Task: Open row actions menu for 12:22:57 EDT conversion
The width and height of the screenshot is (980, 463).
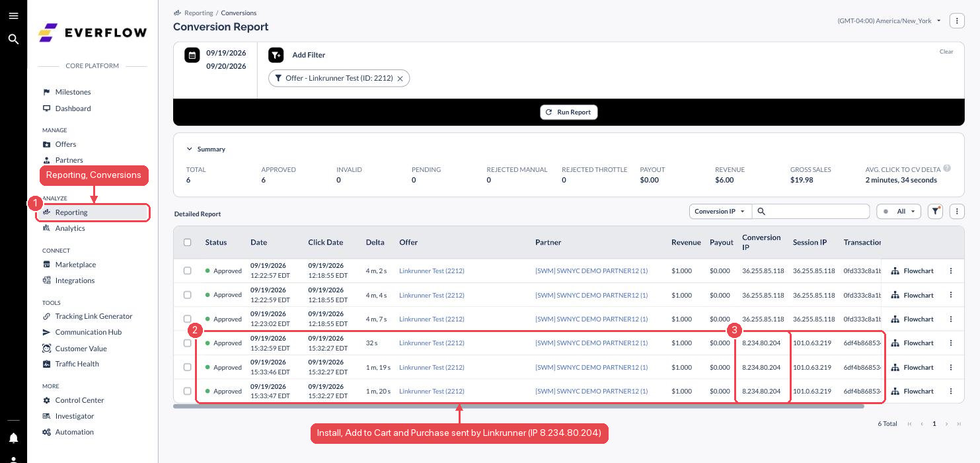Action: coord(951,271)
